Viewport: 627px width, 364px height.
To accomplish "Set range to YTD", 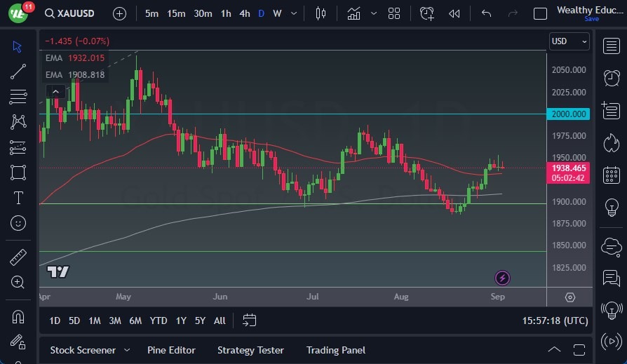I will coord(159,321).
